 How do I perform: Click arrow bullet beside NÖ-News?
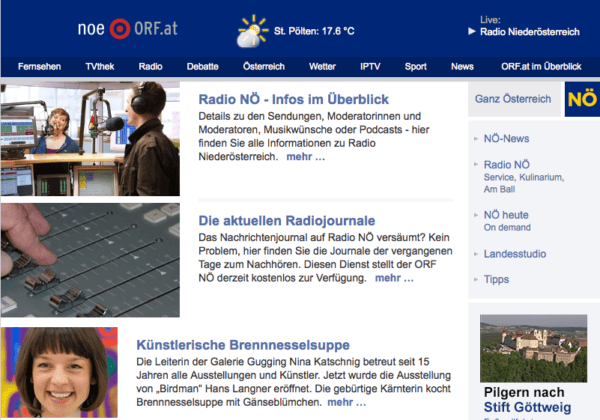pyautogui.click(x=476, y=139)
